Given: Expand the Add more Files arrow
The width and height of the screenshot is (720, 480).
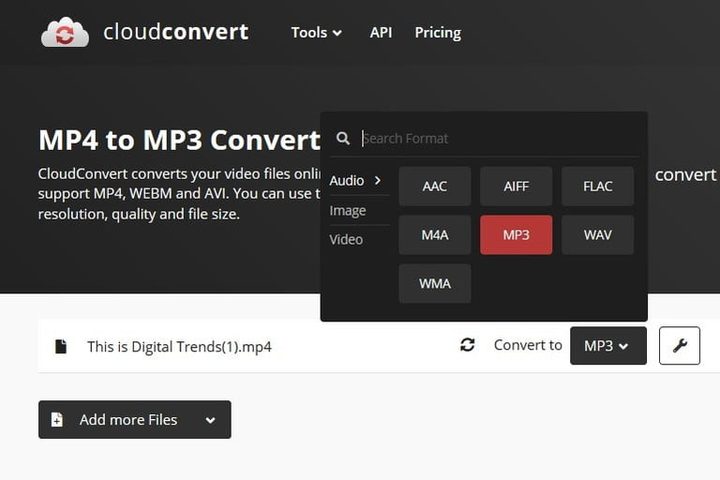Looking at the screenshot, I should (x=210, y=420).
